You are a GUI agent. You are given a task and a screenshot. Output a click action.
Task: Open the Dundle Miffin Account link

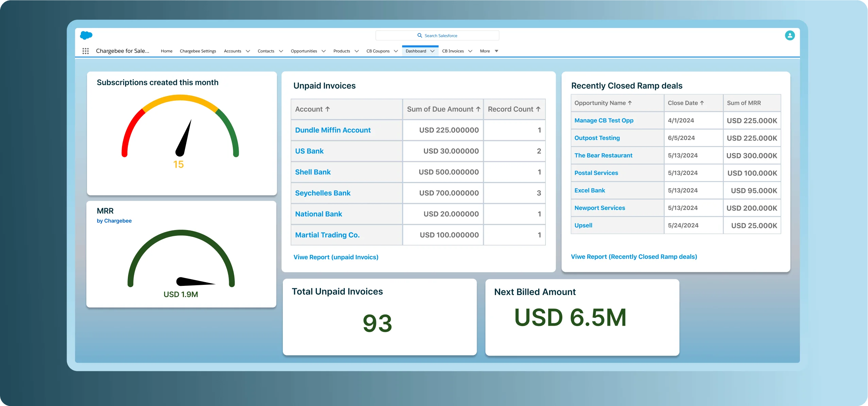(x=333, y=130)
